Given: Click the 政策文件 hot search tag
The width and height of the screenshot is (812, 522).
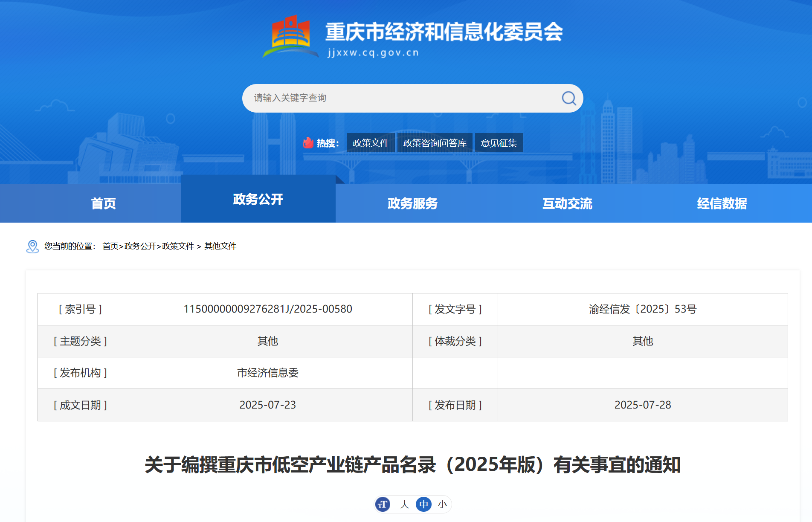Looking at the screenshot, I should click(371, 143).
